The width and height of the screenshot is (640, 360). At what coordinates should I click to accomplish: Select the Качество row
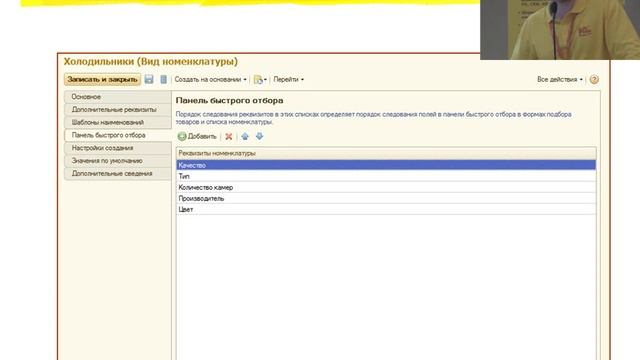coord(386,165)
